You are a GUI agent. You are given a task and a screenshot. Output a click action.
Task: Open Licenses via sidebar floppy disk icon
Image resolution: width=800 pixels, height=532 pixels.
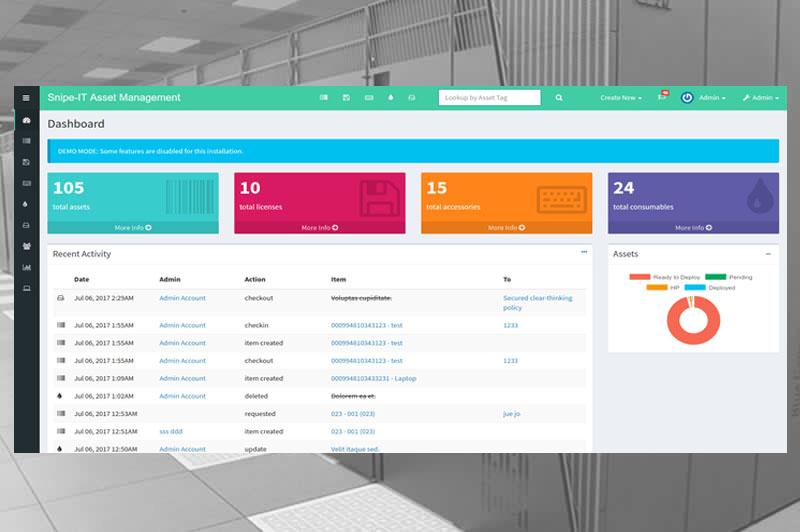click(x=26, y=162)
